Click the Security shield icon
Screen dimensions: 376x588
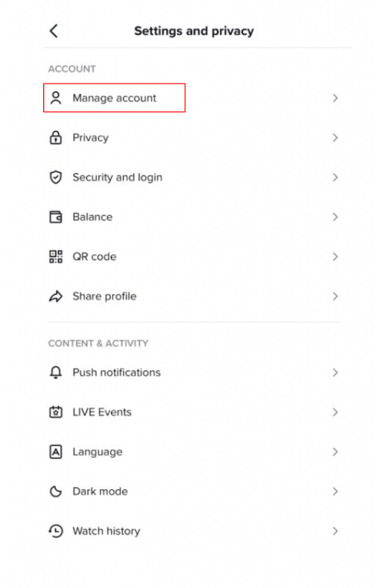(x=56, y=177)
